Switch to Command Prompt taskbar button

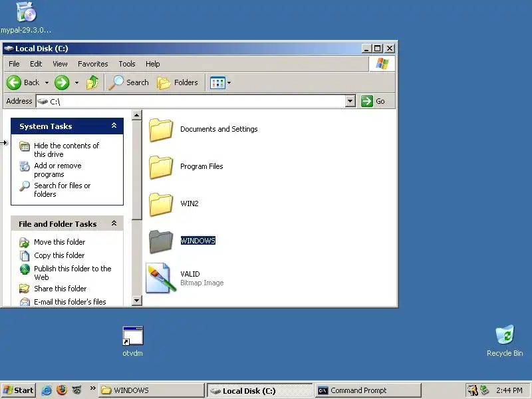click(x=368, y=390)
